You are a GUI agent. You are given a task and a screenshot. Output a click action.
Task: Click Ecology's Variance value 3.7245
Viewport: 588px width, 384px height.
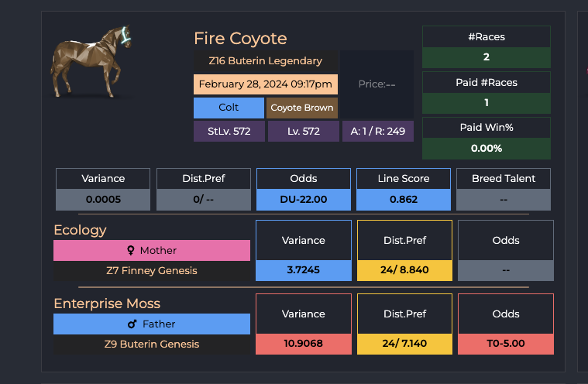point(304,270)
